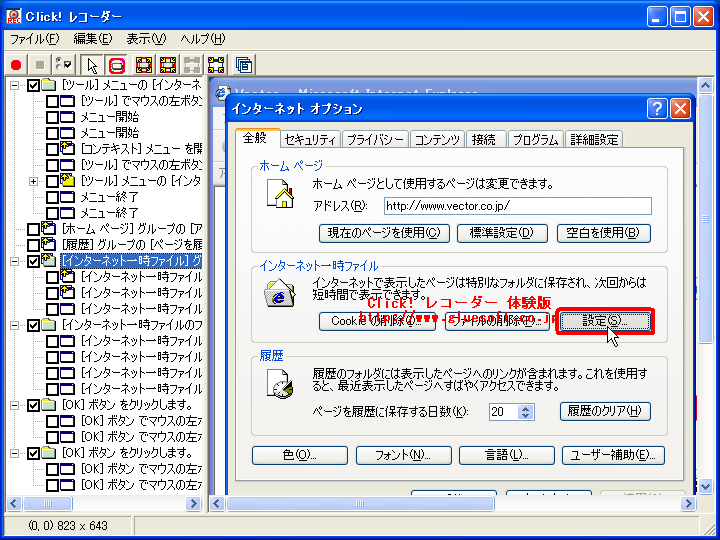Click the アドレス(R) address field
This screenshot has width=720, height=540.
(x=518, y=206)
